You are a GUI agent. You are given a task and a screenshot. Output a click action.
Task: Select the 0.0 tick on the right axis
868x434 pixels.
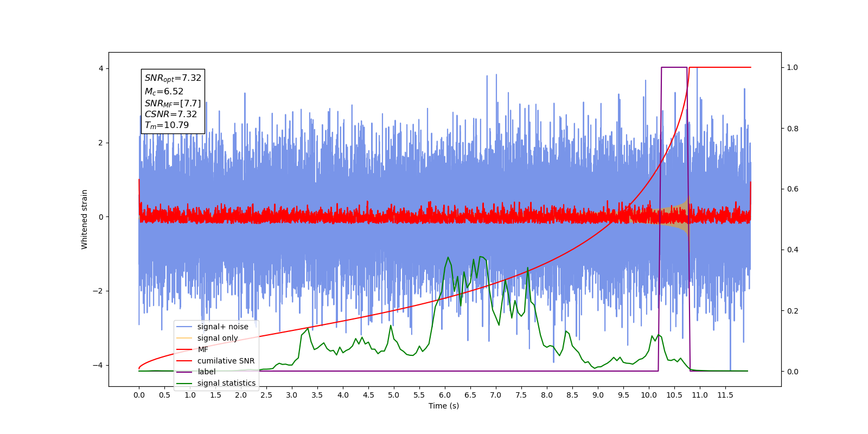[793, 372]
